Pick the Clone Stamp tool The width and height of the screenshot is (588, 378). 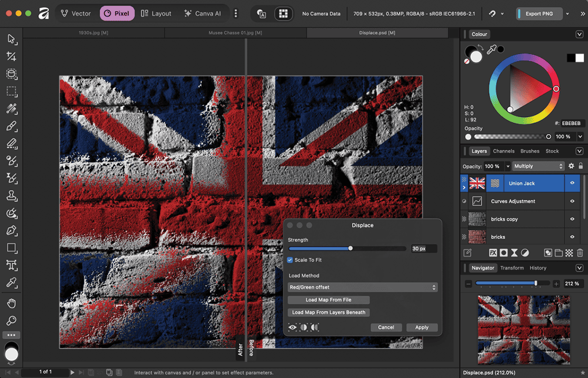click(x=11, y=196)
